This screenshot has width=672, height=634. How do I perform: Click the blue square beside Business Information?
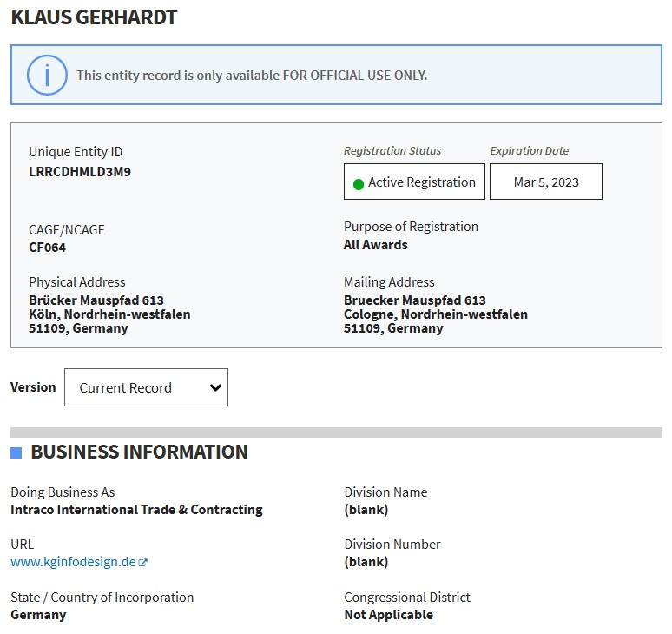point(16,452)
